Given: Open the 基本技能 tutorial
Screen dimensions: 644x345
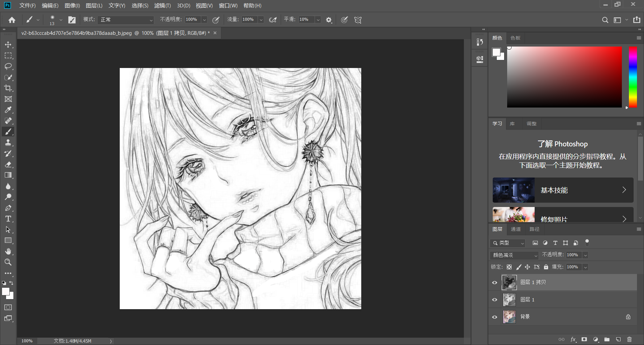Looking at the screenshot, I should [x=563, y=190].
